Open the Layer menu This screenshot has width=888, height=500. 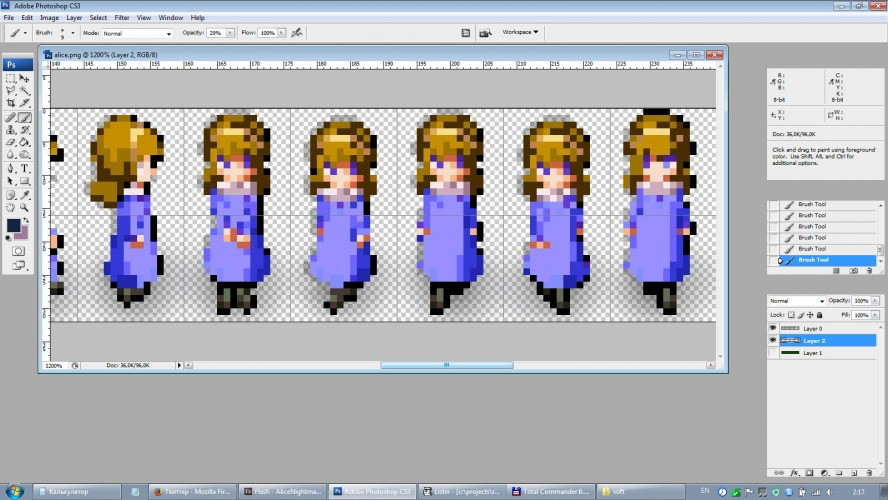pos(74,18)
